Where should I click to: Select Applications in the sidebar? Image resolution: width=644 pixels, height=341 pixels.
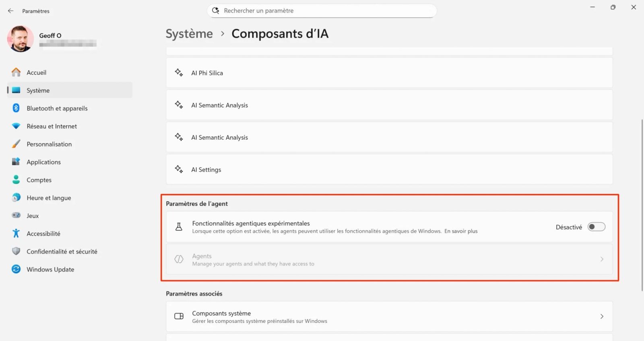click(x=43, y=162)
